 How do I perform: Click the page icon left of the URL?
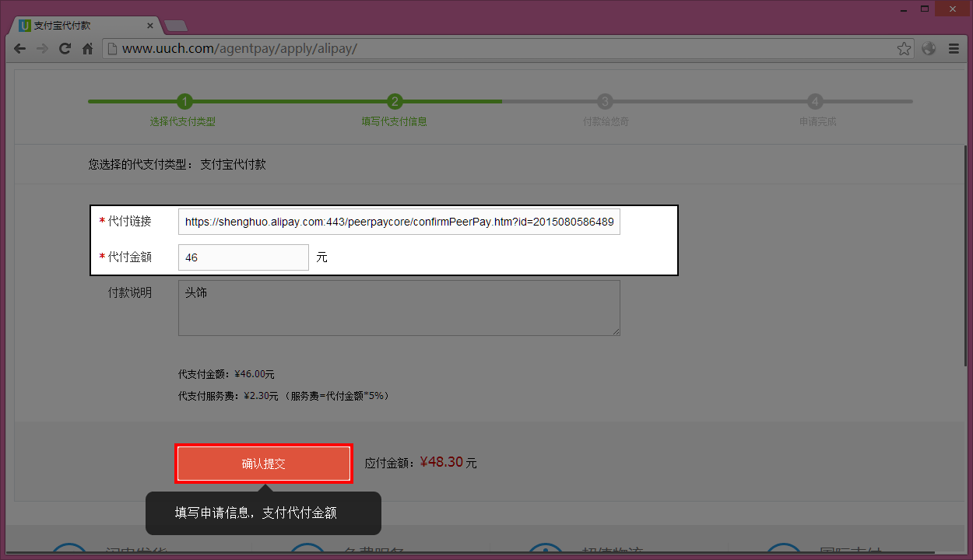point(112,48)
